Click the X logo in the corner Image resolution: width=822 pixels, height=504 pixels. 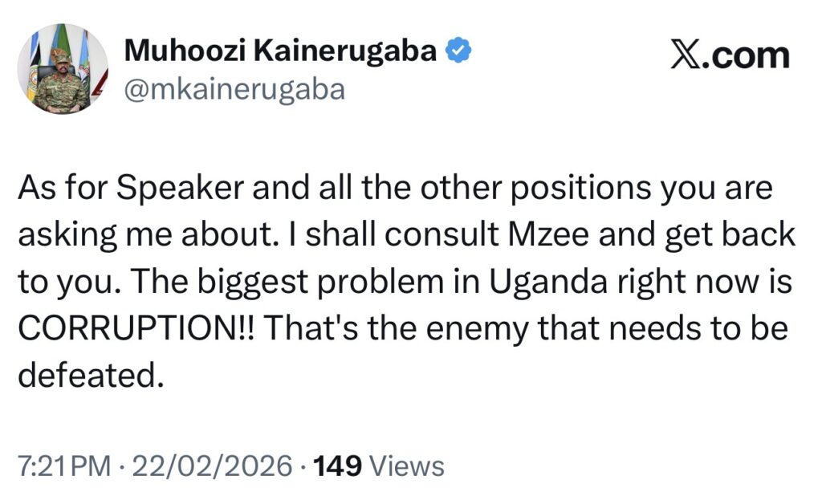tap(684, 57)
